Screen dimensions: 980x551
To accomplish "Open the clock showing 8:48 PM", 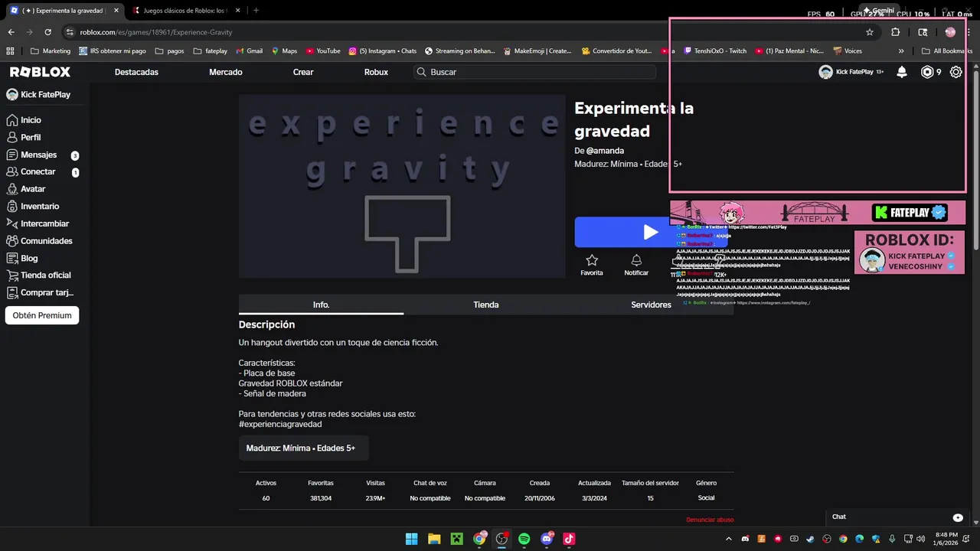I will pyautogui.click(x=946, y=539).
